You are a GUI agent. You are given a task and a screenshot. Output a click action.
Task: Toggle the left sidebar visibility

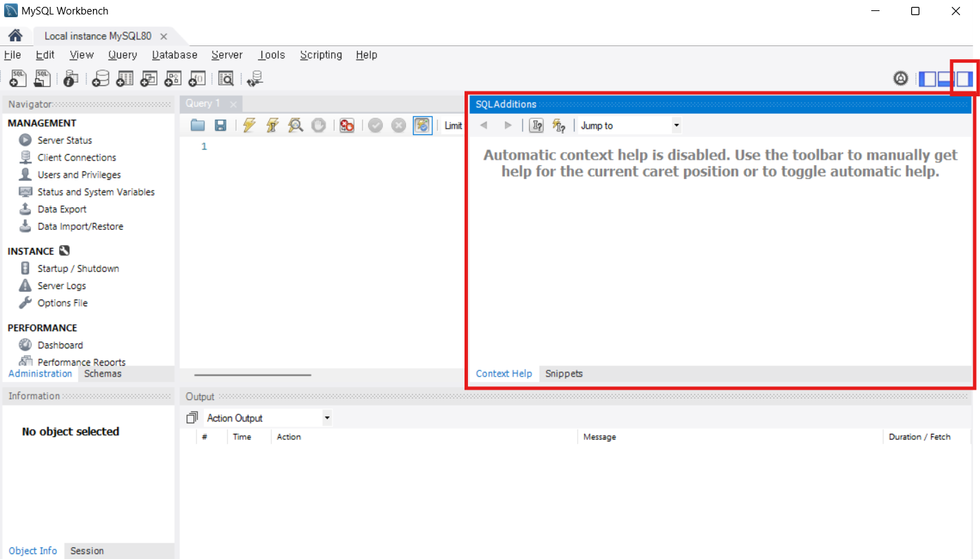coord(928,78)
